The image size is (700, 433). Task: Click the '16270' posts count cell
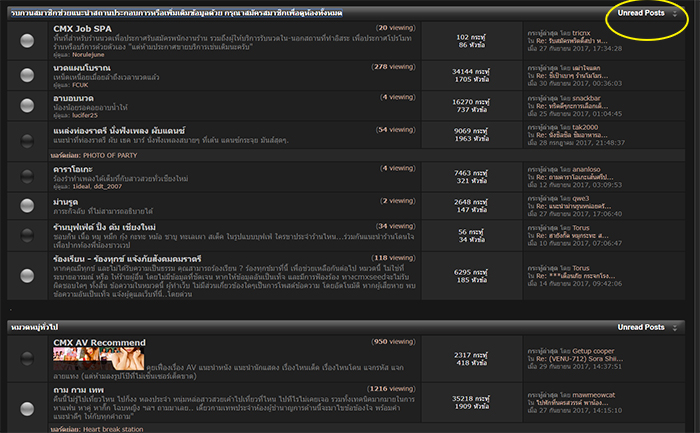[x=471, y=106]
